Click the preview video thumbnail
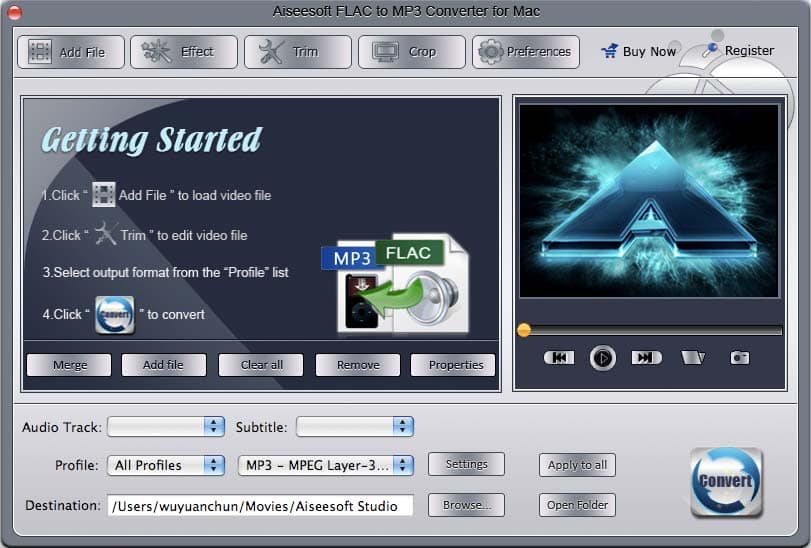The image size is (811, 548). (649, 201)
